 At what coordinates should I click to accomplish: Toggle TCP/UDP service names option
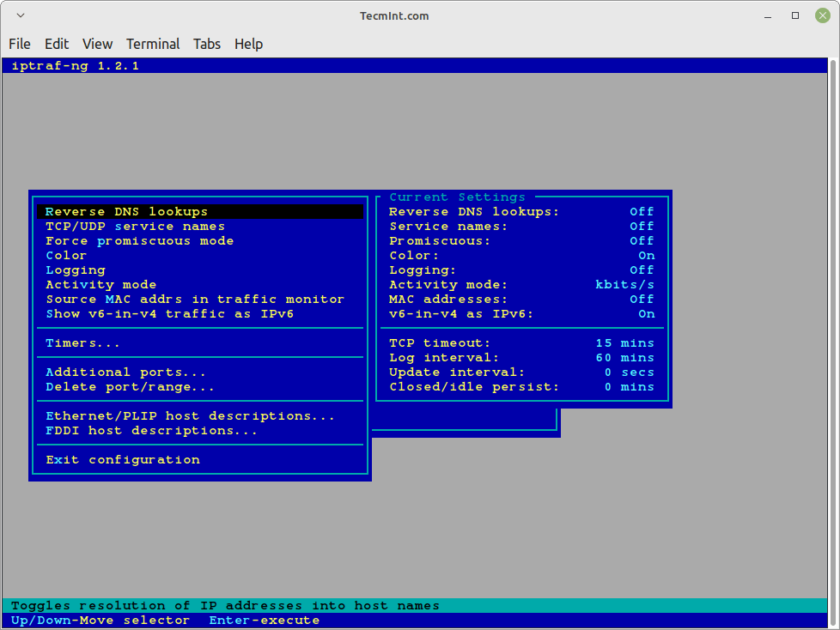coord(135,227)
